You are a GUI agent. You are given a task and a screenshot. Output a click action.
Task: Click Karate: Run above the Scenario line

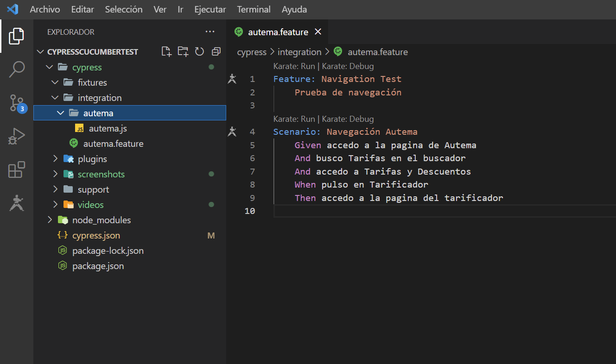click(x=294, y=119)
